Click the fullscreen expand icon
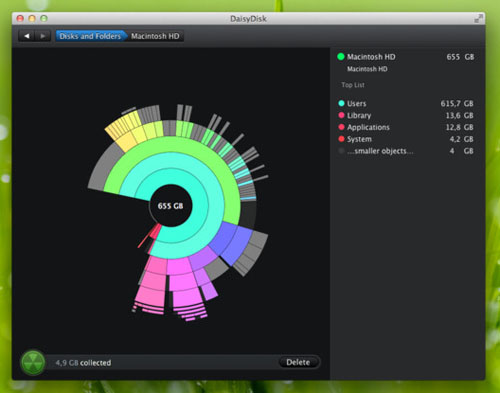500x393 pixels. point(478,18)
